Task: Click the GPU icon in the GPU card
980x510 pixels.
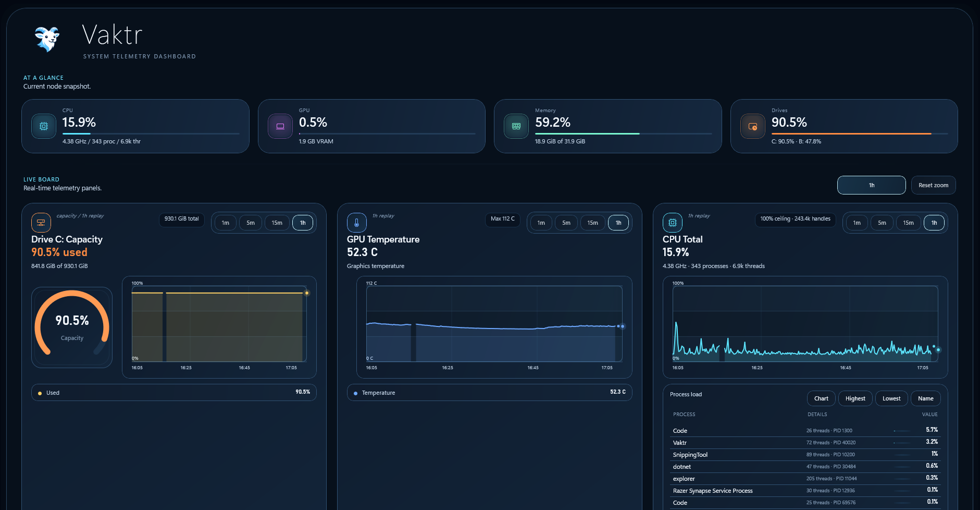Action: pos(280,126)
